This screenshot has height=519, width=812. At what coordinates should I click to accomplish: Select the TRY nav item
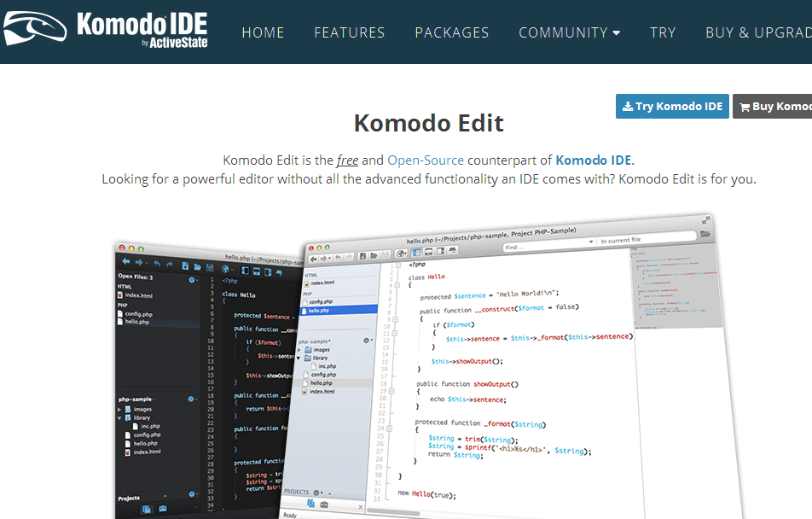pos(663,32)
